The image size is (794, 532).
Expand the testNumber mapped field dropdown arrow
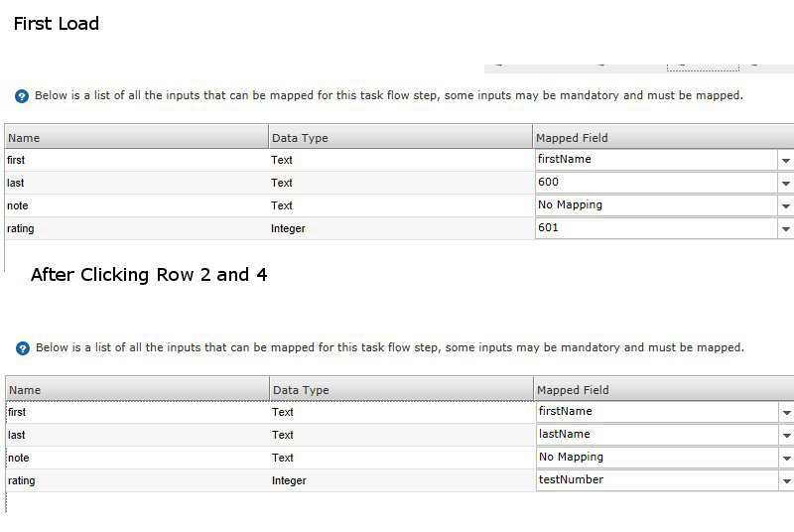[x=786, y=480]
